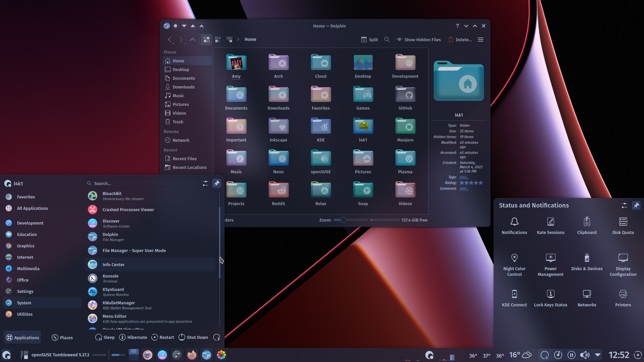Open more session options next to Shut Down
Image resolution: width=644 pixels, height=362 pixels.
pos(217,337)
